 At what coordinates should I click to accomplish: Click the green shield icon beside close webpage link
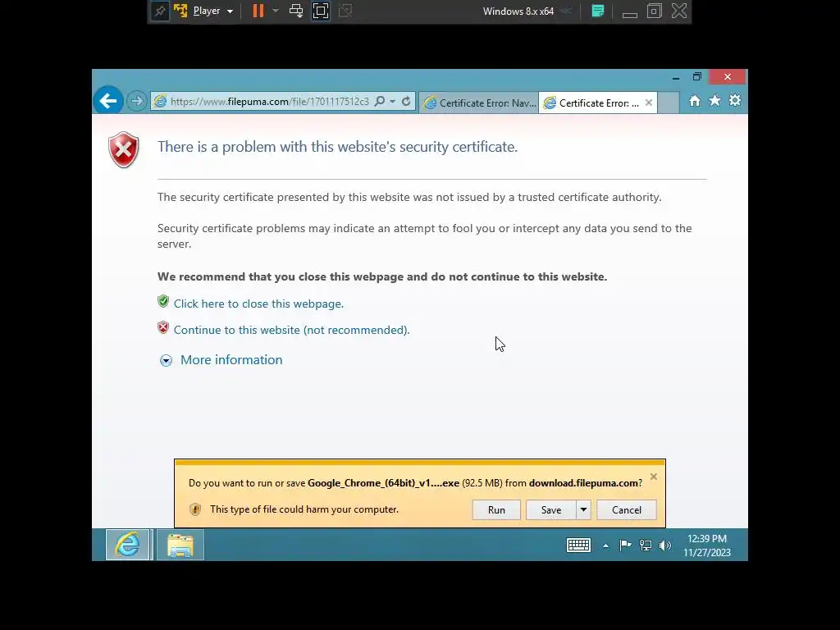pos(163,301)
